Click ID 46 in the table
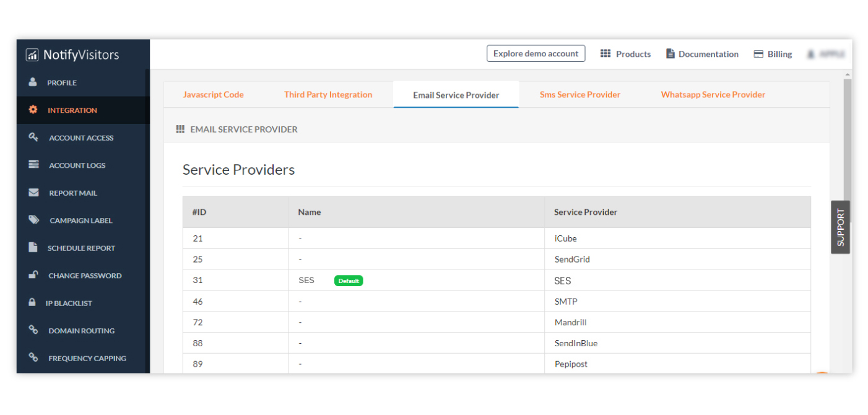 click(x=197, y=302)
